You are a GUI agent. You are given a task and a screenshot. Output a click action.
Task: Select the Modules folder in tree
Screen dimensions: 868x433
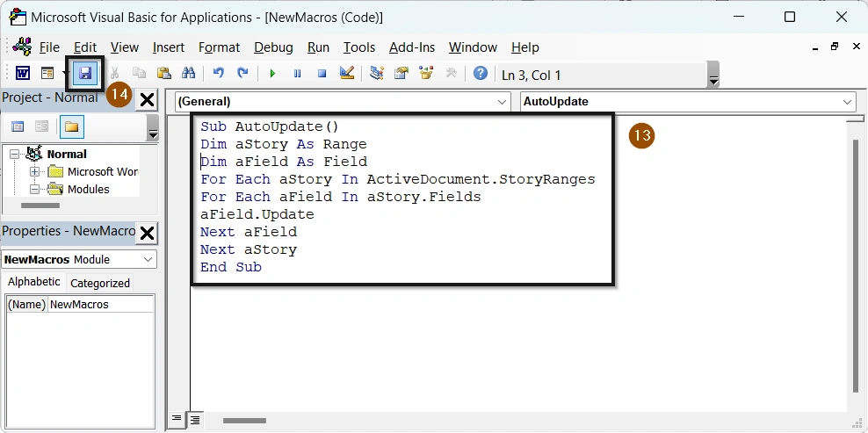tap(88, 190)
